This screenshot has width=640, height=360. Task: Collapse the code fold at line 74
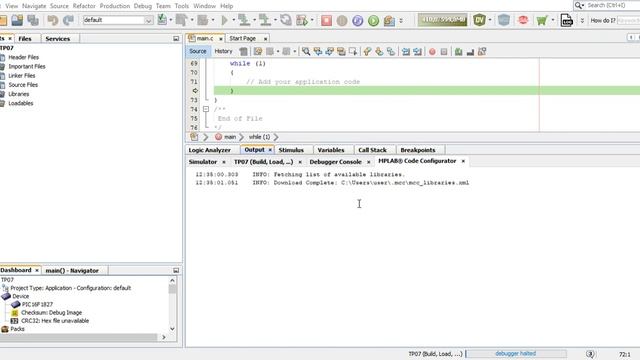point(206,109)
